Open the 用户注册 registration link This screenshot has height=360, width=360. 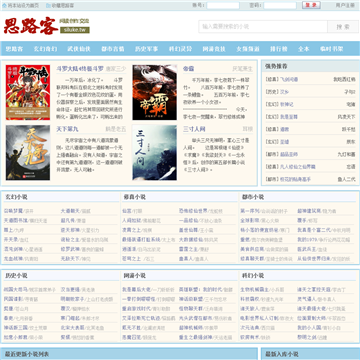[x=345, y=5]
